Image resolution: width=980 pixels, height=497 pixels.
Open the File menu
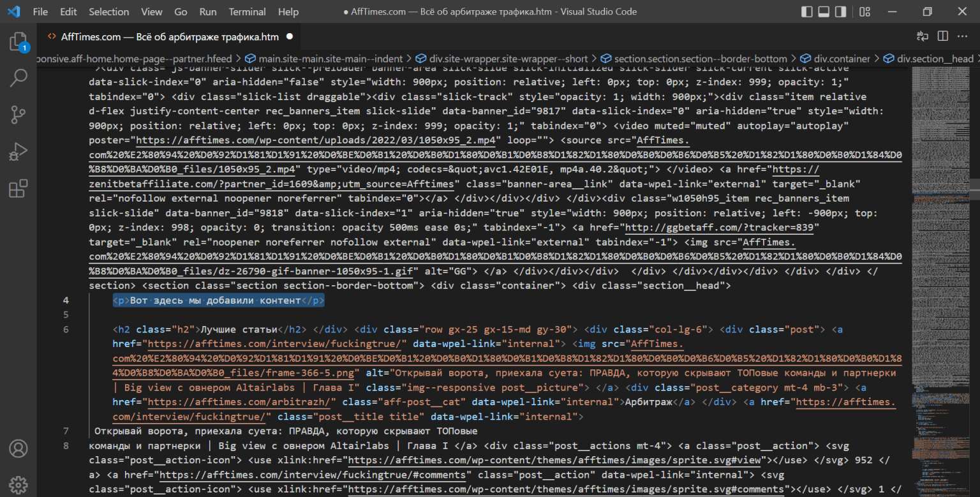point(40,11)
